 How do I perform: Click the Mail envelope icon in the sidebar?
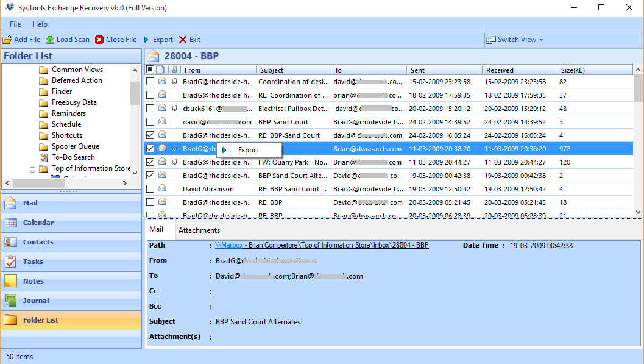tap(11, 203)
